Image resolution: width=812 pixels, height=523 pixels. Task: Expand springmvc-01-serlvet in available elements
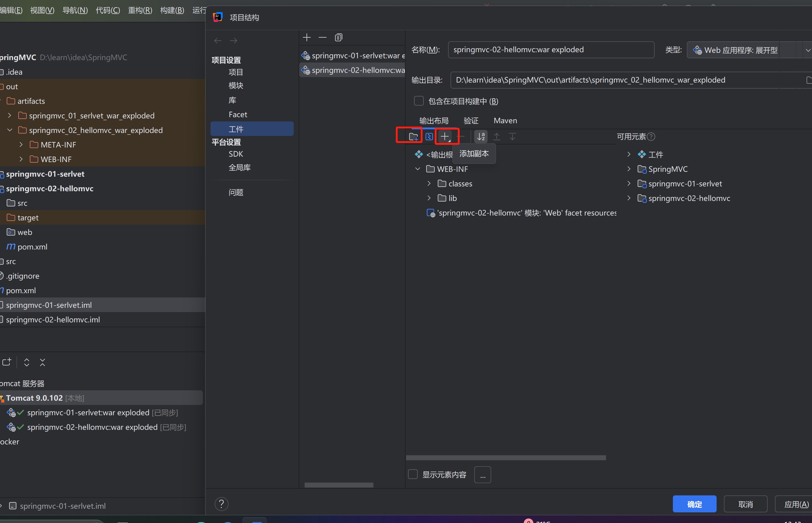(x=629, y=183)
